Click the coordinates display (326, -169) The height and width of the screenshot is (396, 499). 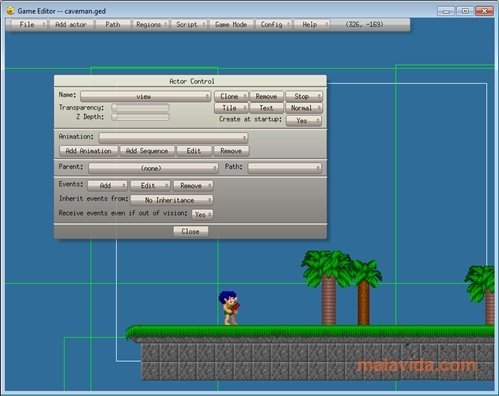[x=364, y=25]
